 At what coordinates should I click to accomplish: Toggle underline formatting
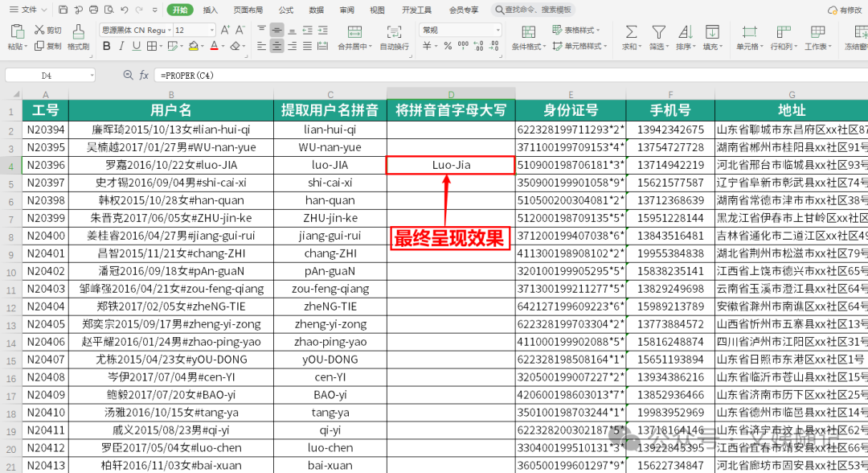pyautogui.click(x=136, y=46)
